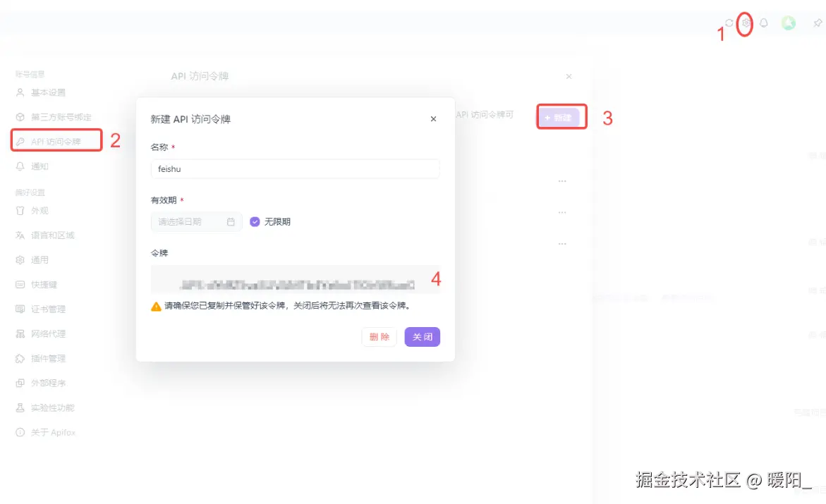Click the blurred 令牌 token value

coord(297,285)
